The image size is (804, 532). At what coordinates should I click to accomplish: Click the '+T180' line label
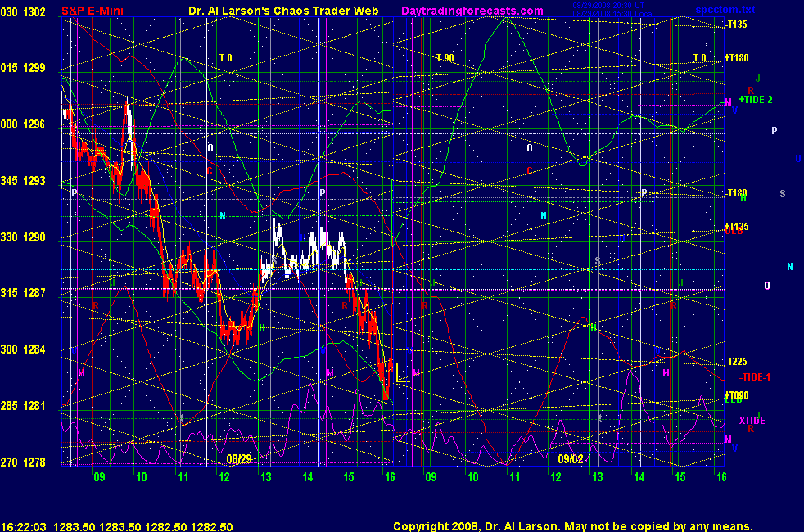pos(737,58)
